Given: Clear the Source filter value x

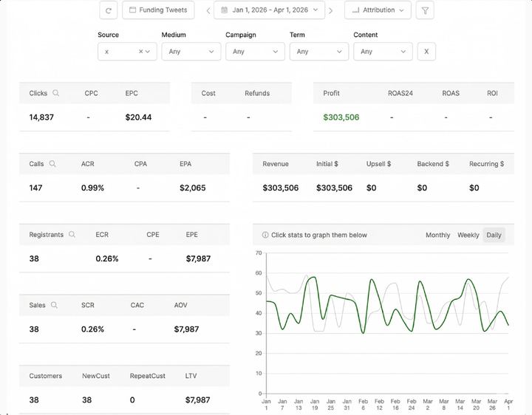Looking at the screenshot, I should [140, 52].
